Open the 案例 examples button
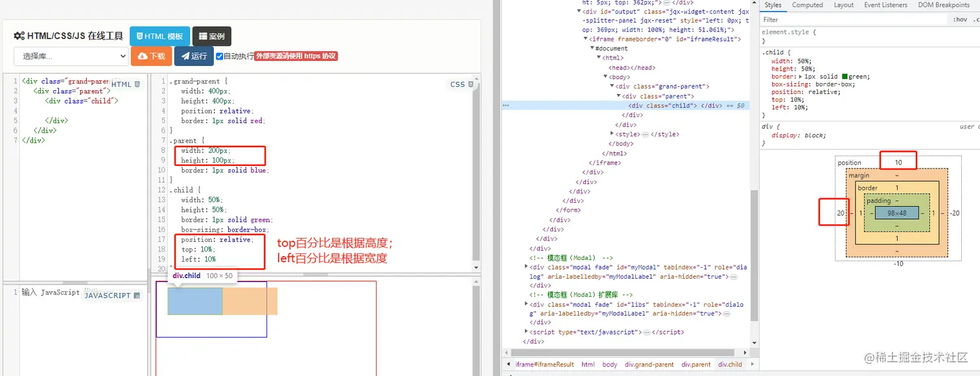 [212, 36]
